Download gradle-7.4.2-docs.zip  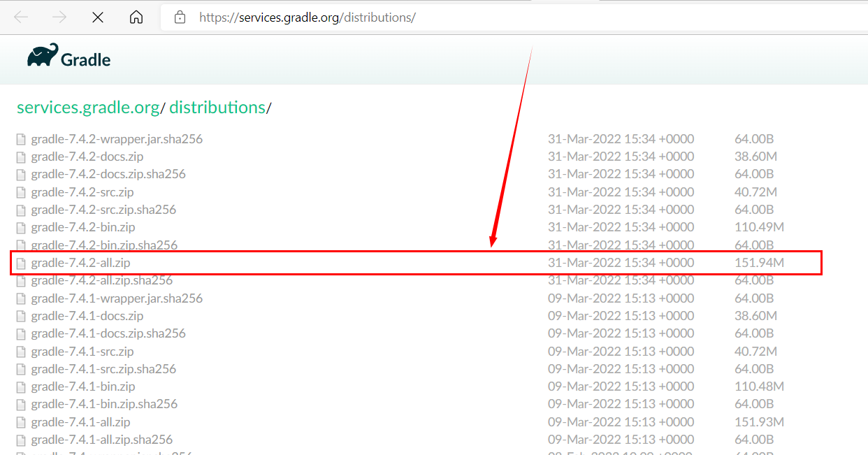87,156
